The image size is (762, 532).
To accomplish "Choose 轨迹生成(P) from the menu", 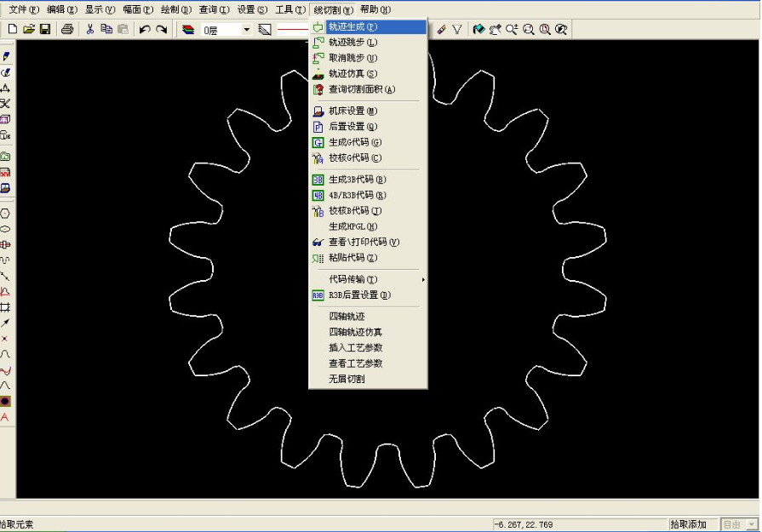I will click(368, 26).
